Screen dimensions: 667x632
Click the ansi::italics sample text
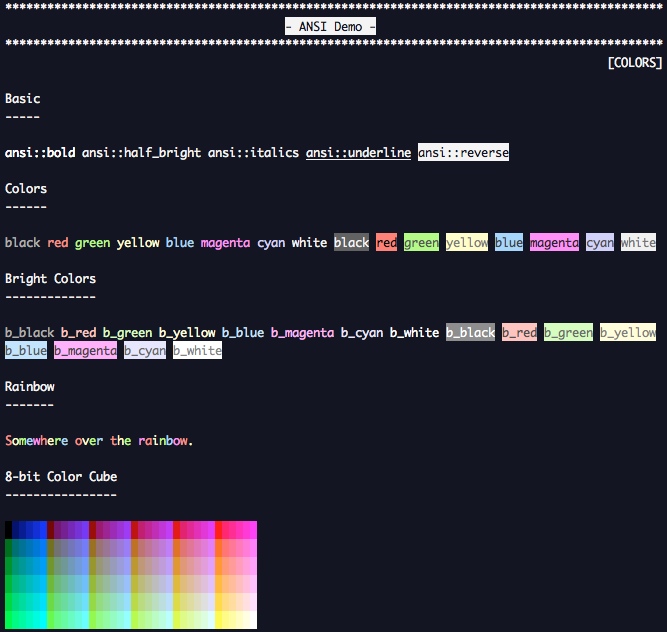254,153
